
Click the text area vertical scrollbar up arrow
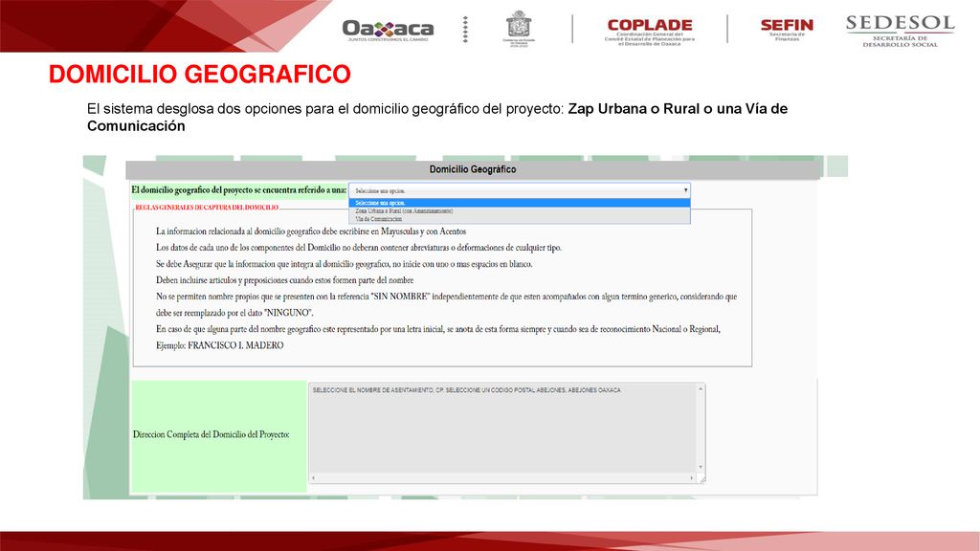pos(701,388)
